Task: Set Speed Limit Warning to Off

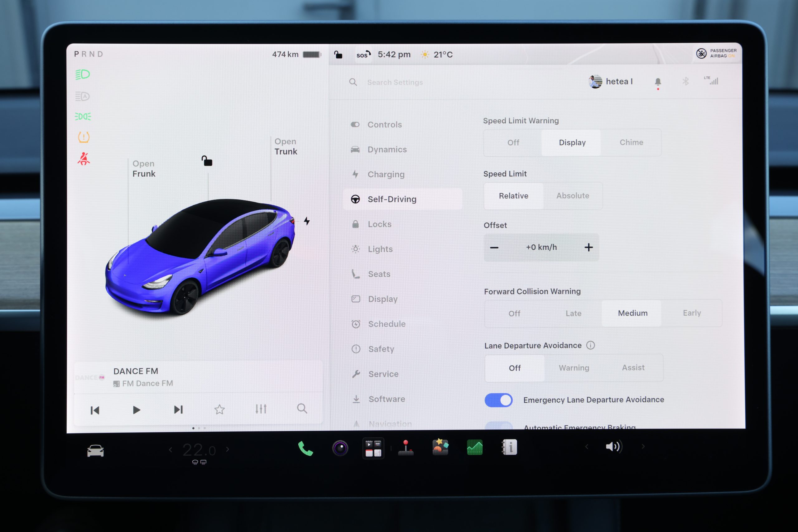Action: tap(513, 142)
